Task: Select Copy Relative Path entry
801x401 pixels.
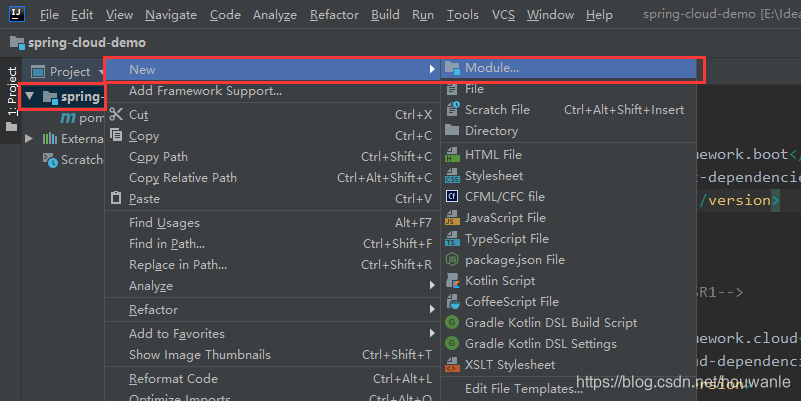Action: [273, 178]
